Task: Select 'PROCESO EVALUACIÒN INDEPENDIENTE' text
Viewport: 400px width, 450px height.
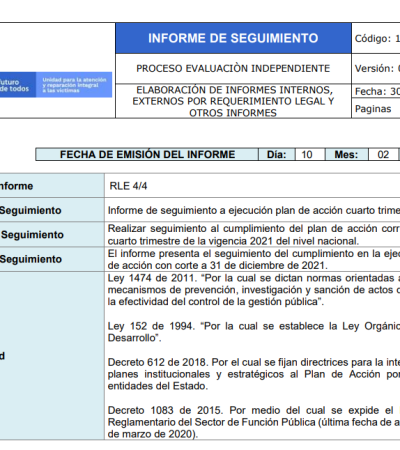Action: tap(233, 68)
